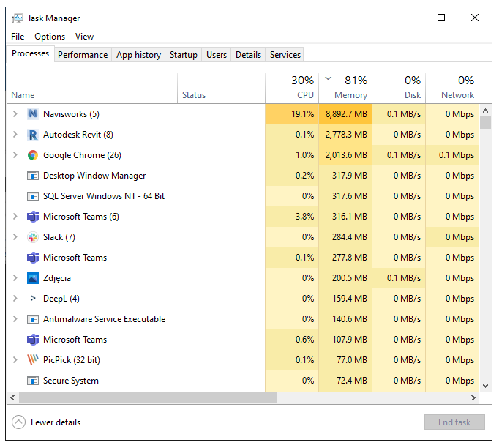Click the Microsoft Teams icon at 107.9 MB
The height and width of the screenshot is (448, 499).
click(33, 340)
